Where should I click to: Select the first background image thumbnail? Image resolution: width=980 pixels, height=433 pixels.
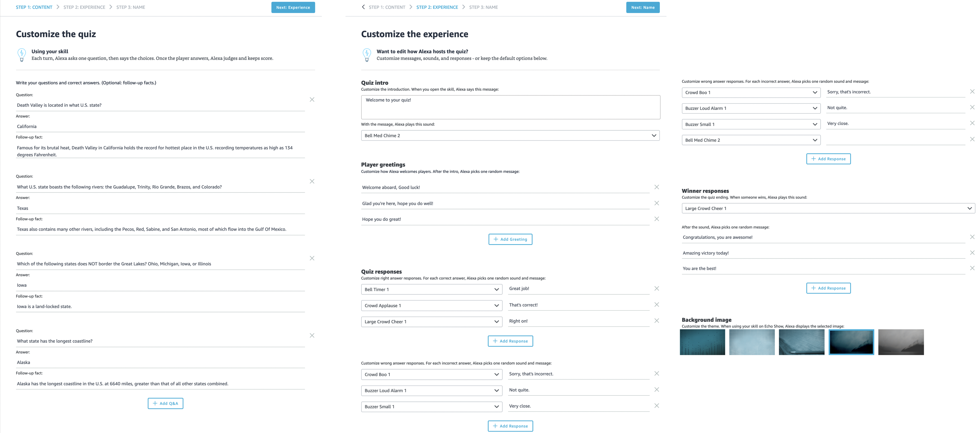[702, 342]
